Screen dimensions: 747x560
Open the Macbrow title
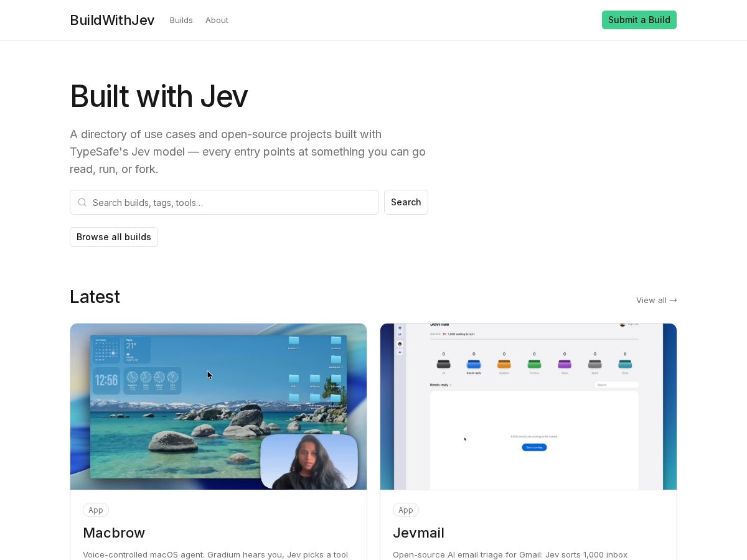click(x=114, y=533)
